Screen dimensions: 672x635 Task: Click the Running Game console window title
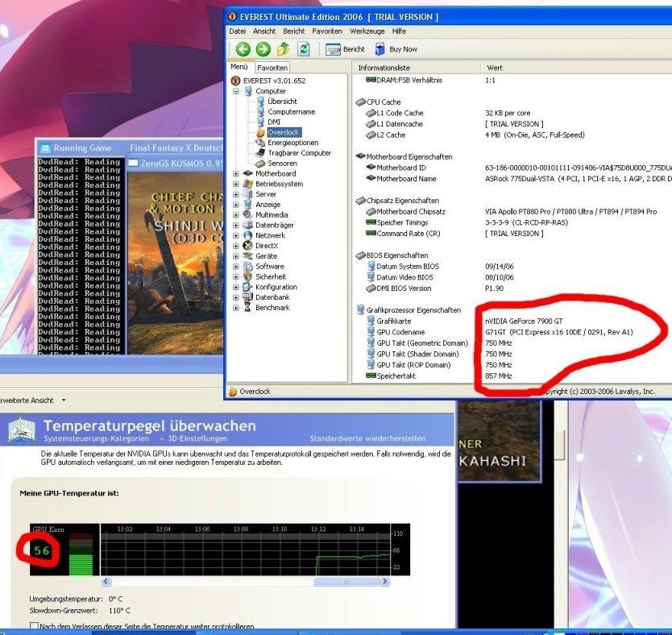82,148
